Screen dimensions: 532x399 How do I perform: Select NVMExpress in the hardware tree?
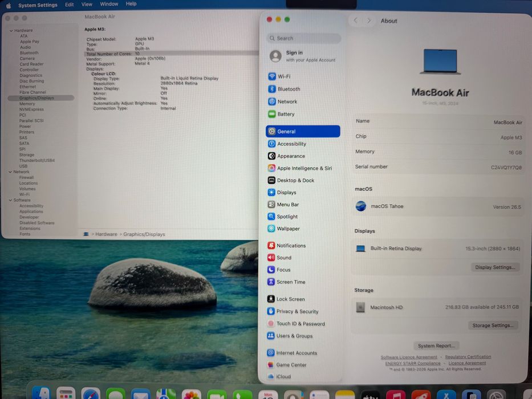click(31, 109)
